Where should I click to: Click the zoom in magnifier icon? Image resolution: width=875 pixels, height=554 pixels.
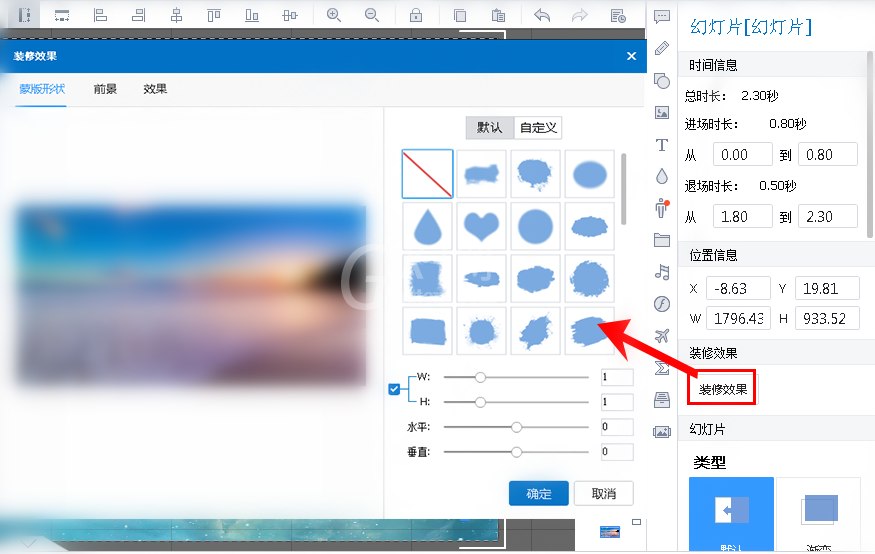pyautogui.click(x=334, y=15)
